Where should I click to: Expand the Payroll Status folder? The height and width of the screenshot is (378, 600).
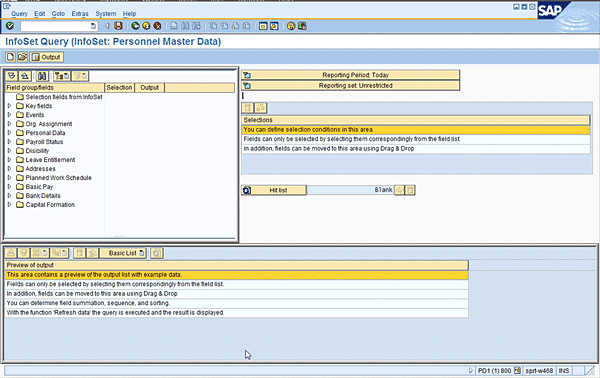coord(9,142)
